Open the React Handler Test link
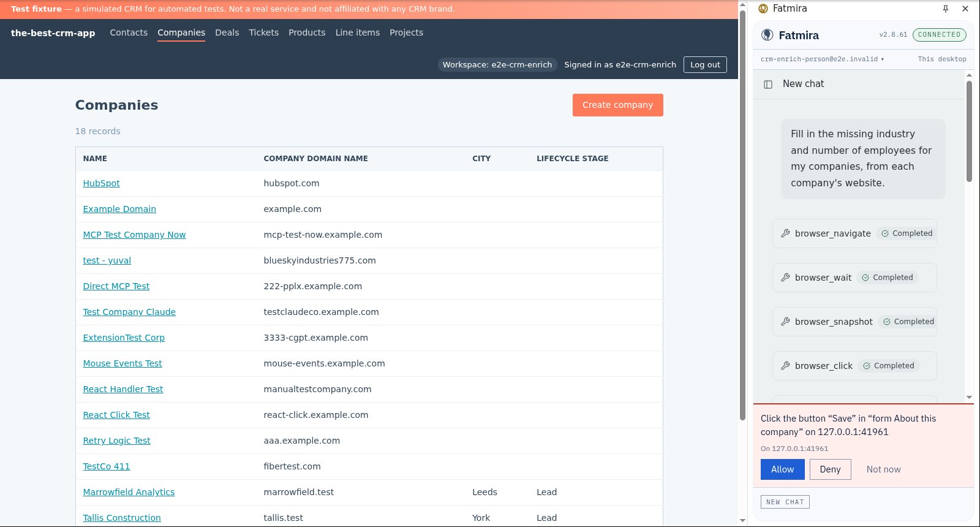Viewport: 980px width, 527px height. [123, 389]
